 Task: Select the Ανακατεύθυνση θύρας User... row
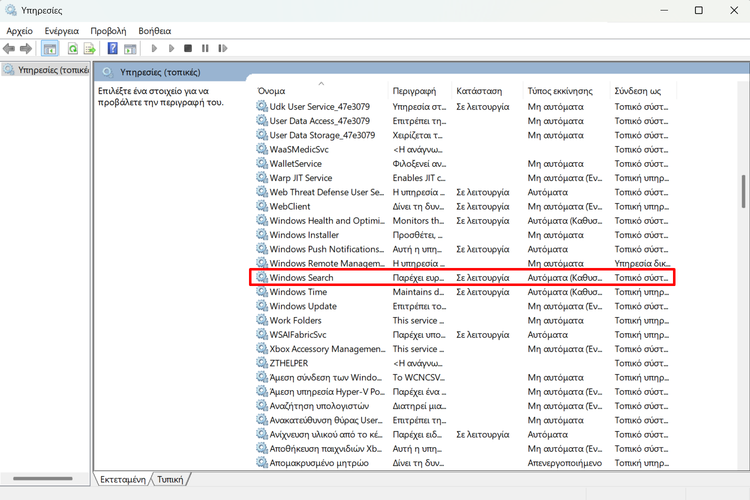[x=463, y=420]
